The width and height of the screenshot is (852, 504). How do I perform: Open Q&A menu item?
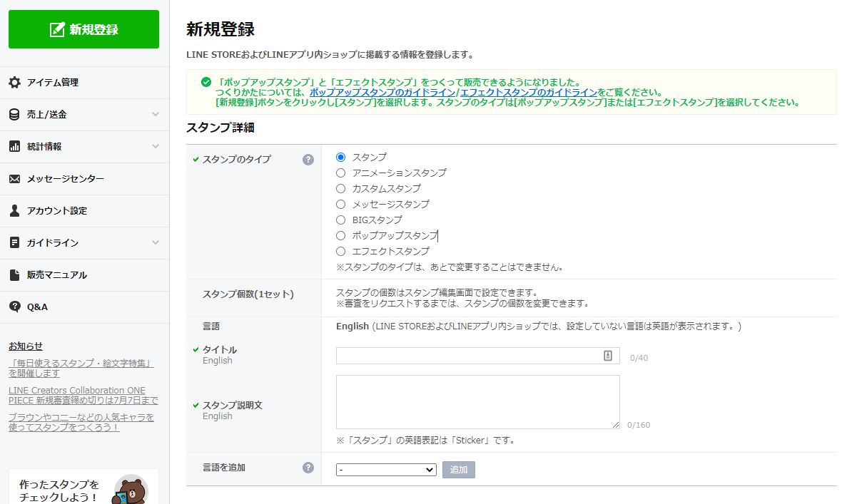pos(85,307)
